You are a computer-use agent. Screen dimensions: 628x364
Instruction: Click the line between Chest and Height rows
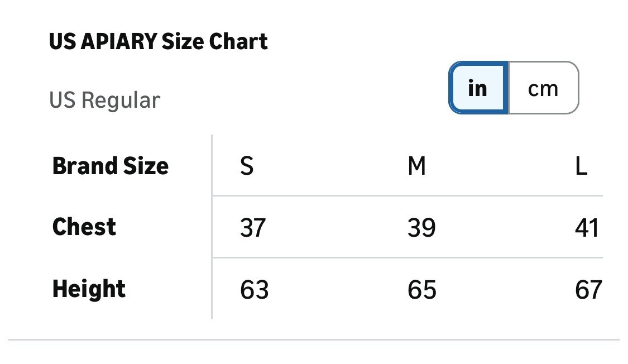tap(408, 258)
